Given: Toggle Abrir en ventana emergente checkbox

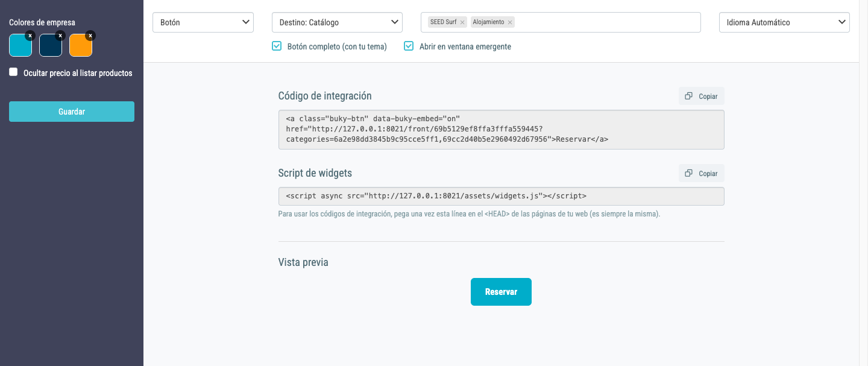Looking at the screenshot, I should coord(409,46).
